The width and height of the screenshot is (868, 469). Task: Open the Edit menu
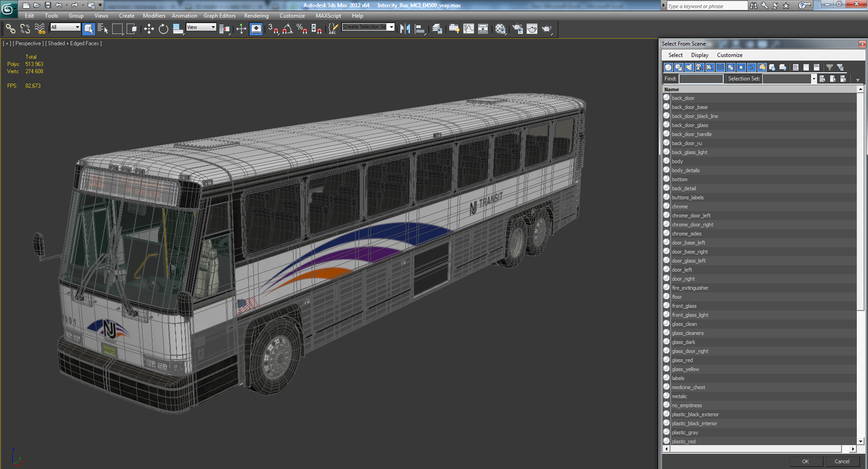tap(29, 16)
